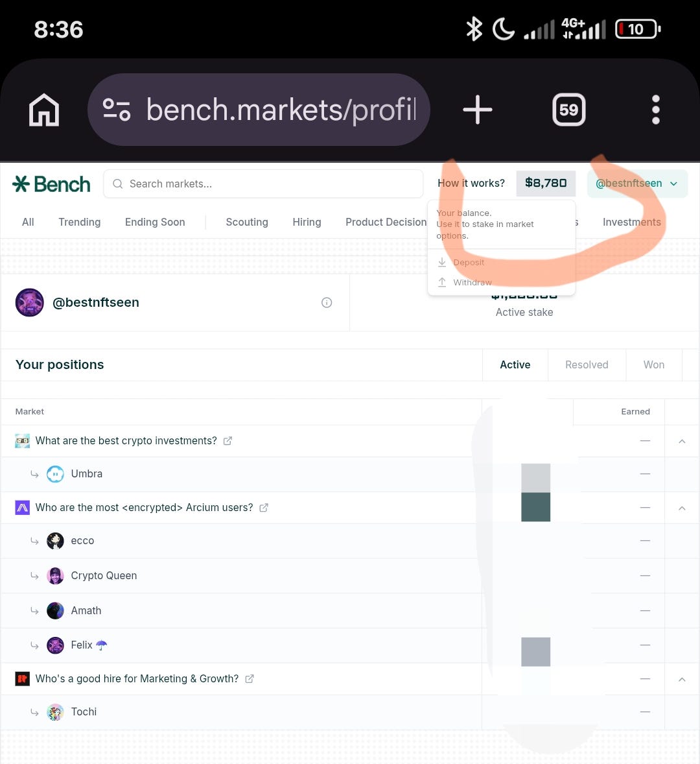The width and height of the screenshot is (700, 764).
Task: Click the crypto investments market thumbnail icon
Action: coord(23,441)
